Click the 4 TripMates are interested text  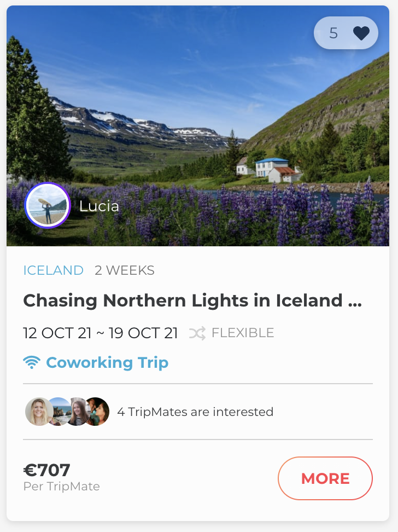(195, 412)
